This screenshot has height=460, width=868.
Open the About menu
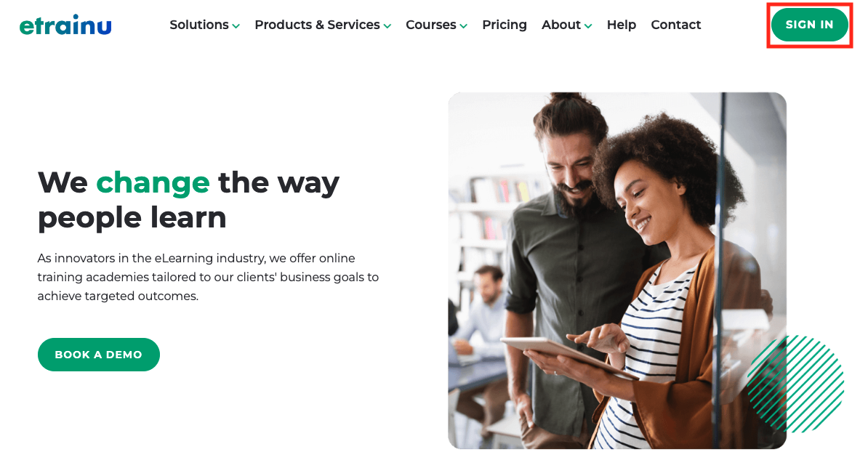[567, 25]
